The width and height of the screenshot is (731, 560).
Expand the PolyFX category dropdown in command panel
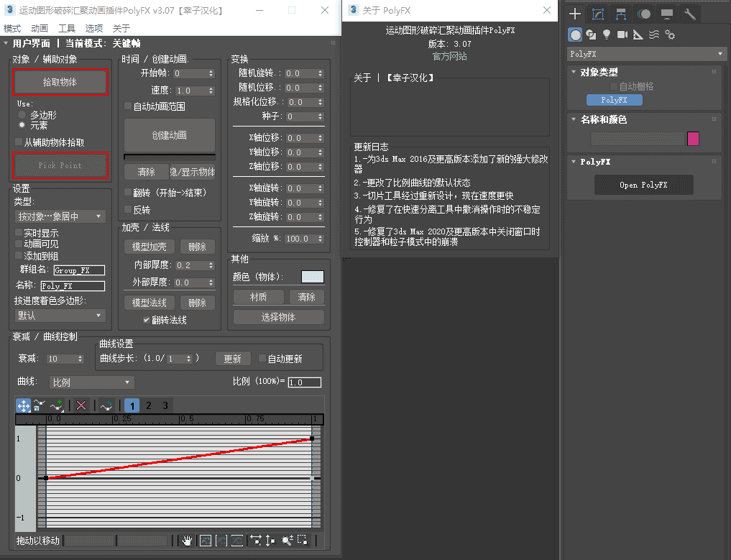pyautogui.click(x=647, y=54)
